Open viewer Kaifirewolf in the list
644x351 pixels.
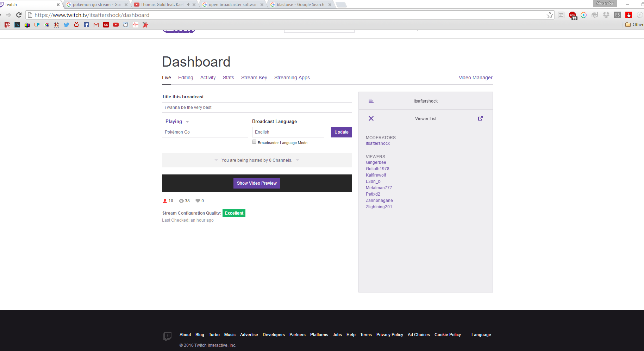coord(376,175)
